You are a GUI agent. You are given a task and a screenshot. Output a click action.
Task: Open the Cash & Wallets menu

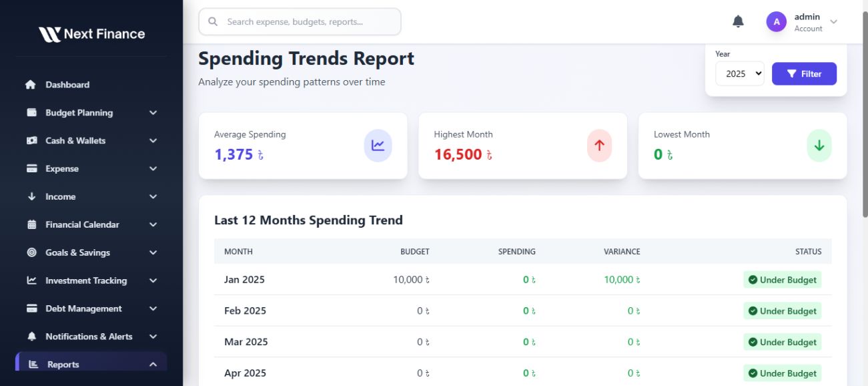tap(75, 141)
